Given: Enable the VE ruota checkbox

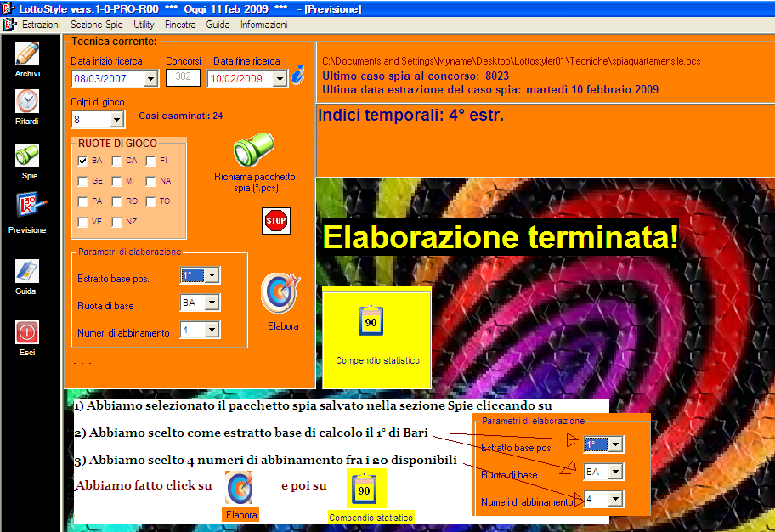Looking at the screenshot, I should click(82, 222).
